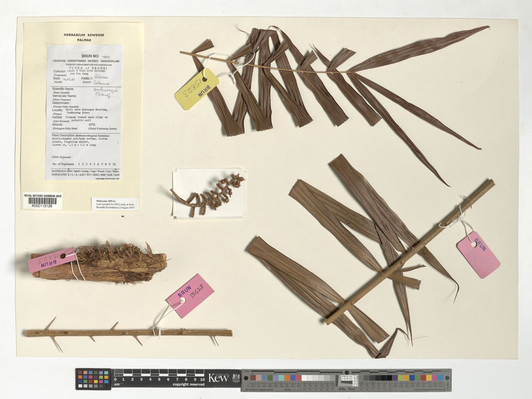Select the handwritten temburongii species name
Screen dimensions: 532x399
(x=103, y=90)
